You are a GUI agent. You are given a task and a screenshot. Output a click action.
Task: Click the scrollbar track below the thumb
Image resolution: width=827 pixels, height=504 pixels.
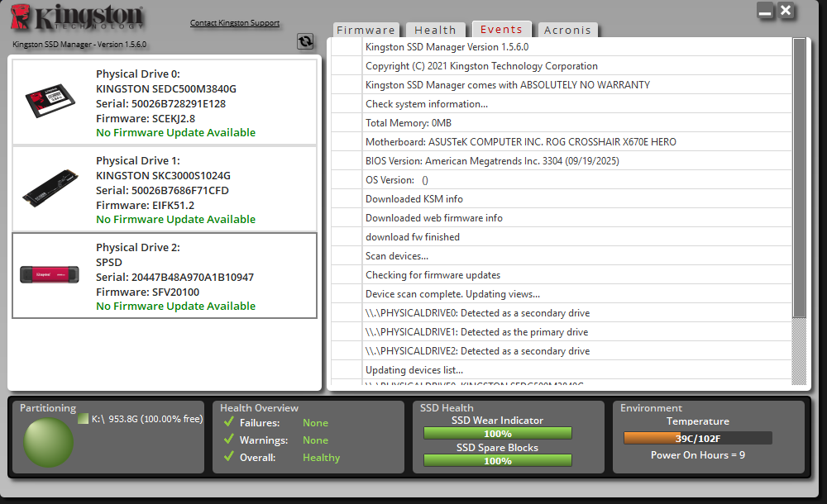pyautogui.click(x=800, y=351)
